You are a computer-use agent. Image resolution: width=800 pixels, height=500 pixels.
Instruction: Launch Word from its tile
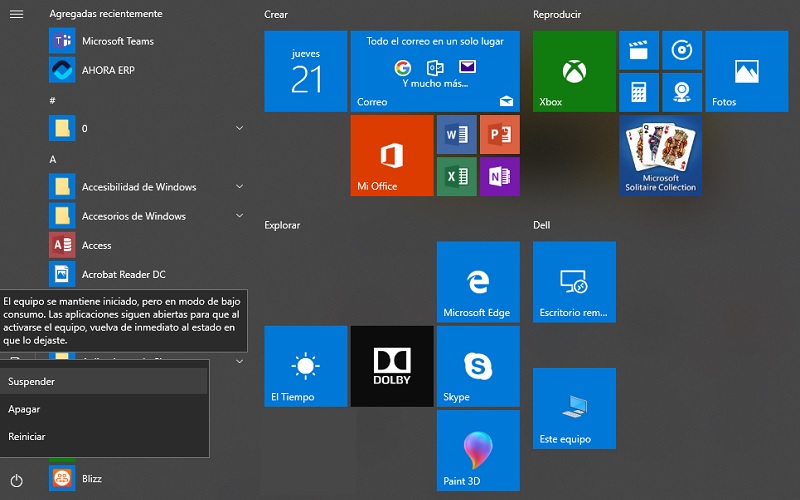point(457,134)
